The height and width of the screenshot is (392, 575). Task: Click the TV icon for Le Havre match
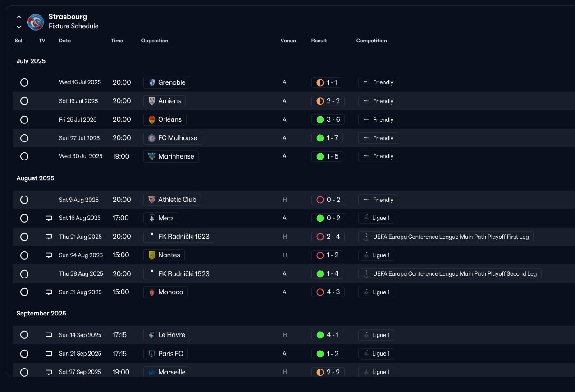[49, 335]
